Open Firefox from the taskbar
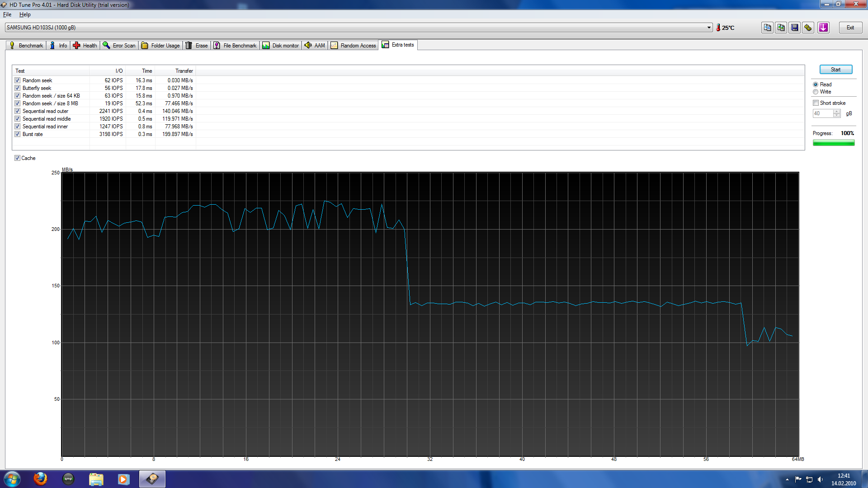 40,479
